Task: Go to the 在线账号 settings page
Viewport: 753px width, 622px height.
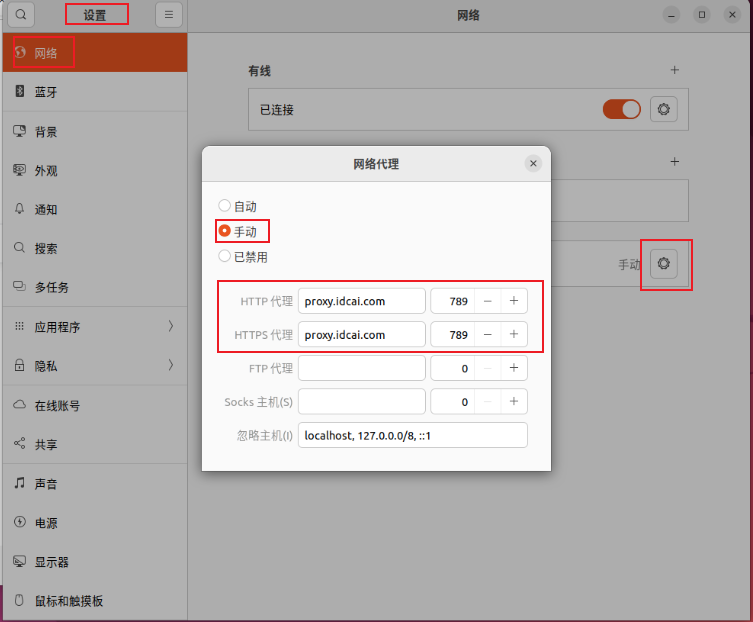Action: 57,405
